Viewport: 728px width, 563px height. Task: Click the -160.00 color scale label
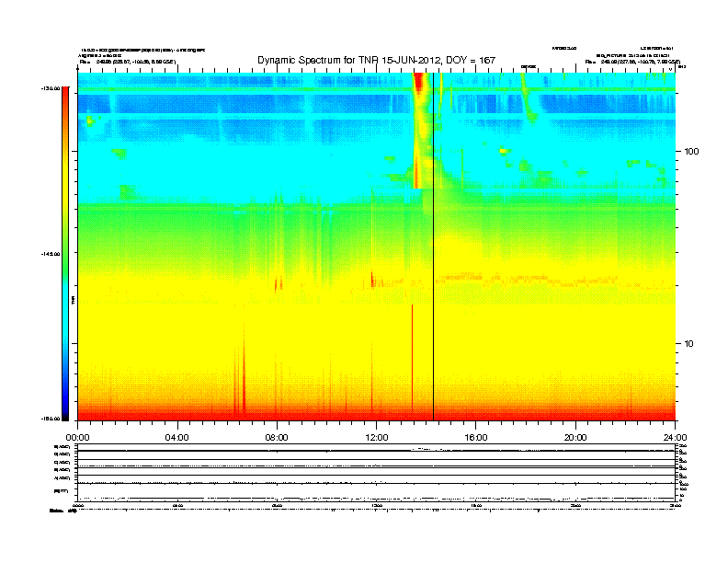[x=51, y=419]
